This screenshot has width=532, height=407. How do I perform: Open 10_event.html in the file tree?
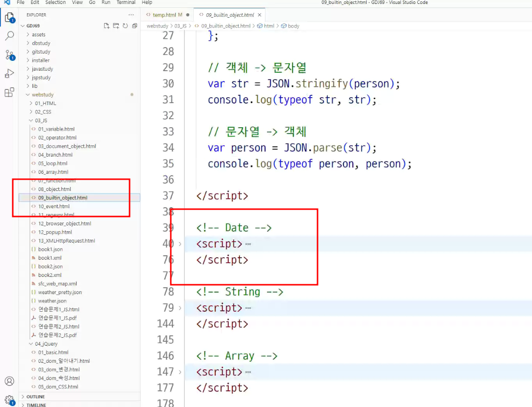click(x=53, y=206)
